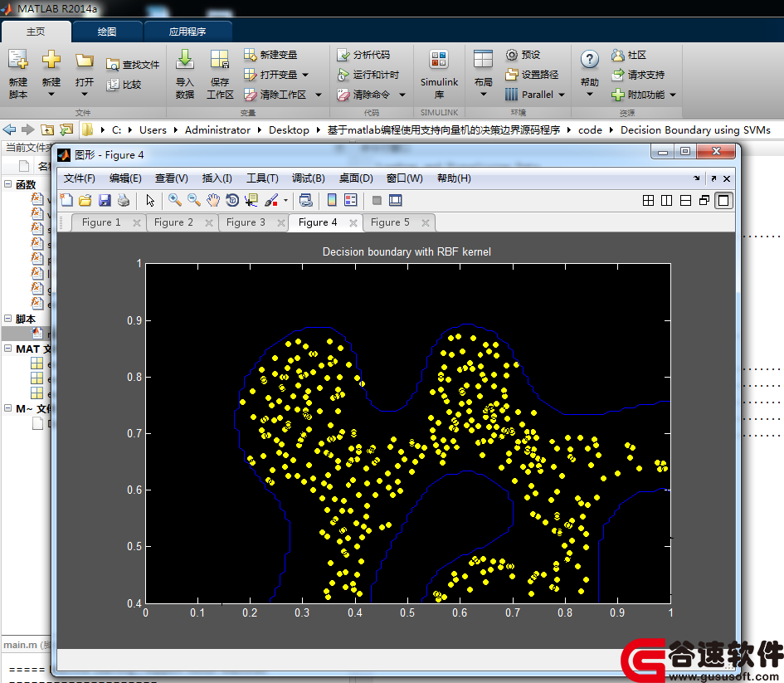Viewport: 784px width, 683px height.
Task: Expand the 清除命令 dropdown
Action: [x=402, y=95]
